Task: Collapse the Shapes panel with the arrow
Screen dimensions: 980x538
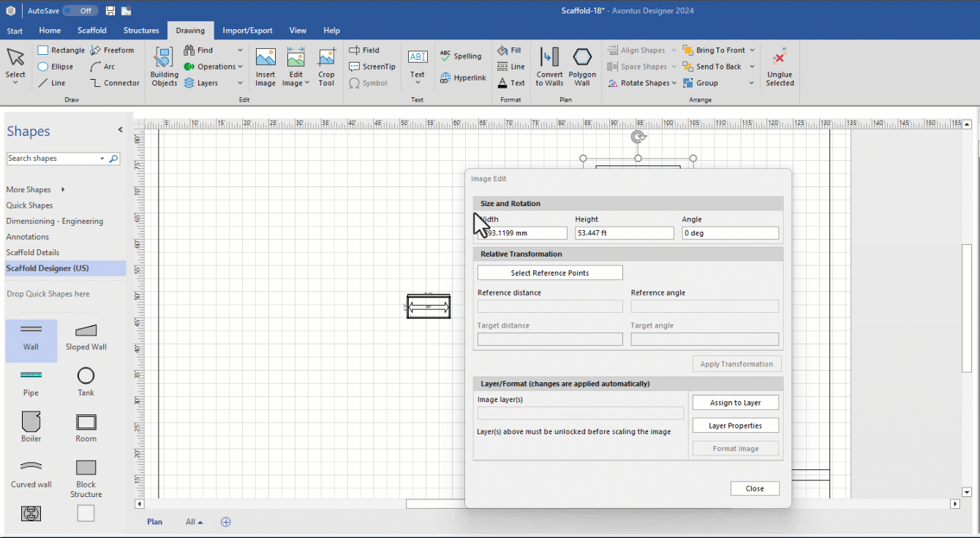Action: [121, 130]
